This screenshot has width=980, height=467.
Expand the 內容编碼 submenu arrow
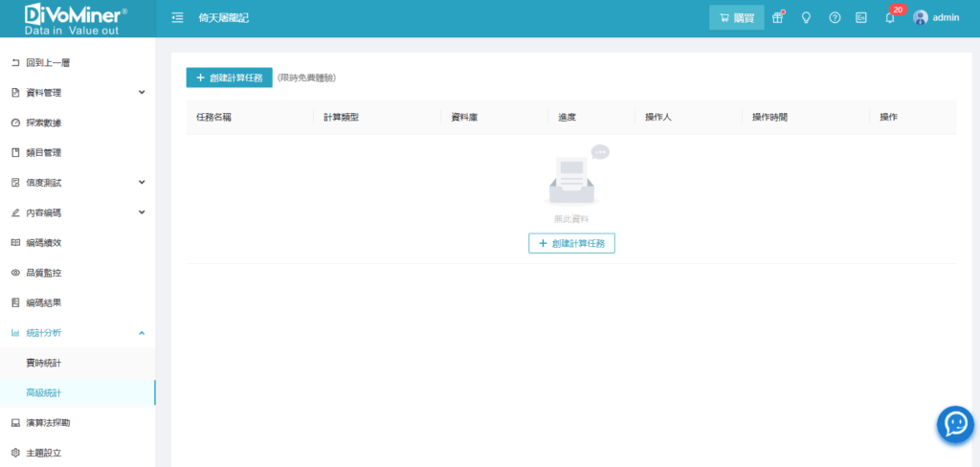[142, 212]
